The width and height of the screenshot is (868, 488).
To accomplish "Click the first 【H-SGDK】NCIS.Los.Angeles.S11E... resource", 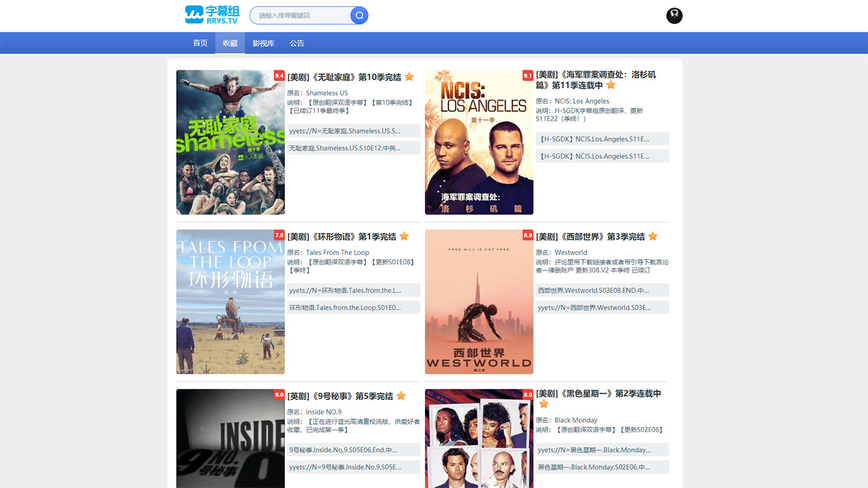I will (602, 139).
